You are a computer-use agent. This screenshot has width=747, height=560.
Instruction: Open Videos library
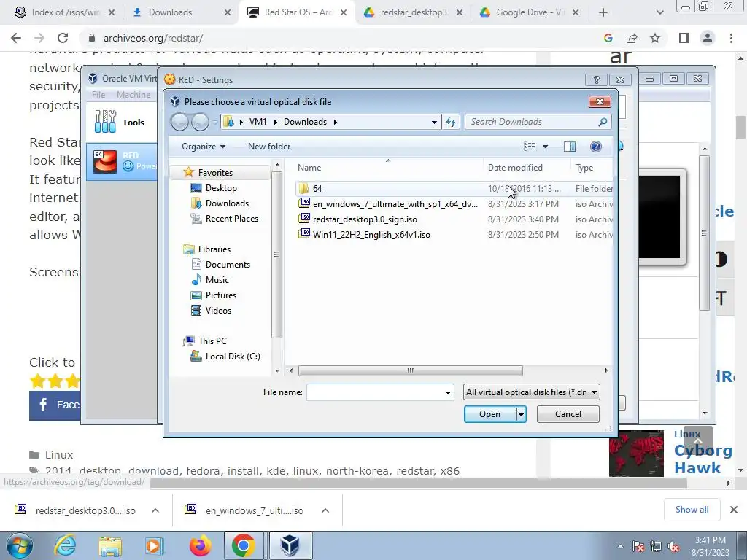218,310
